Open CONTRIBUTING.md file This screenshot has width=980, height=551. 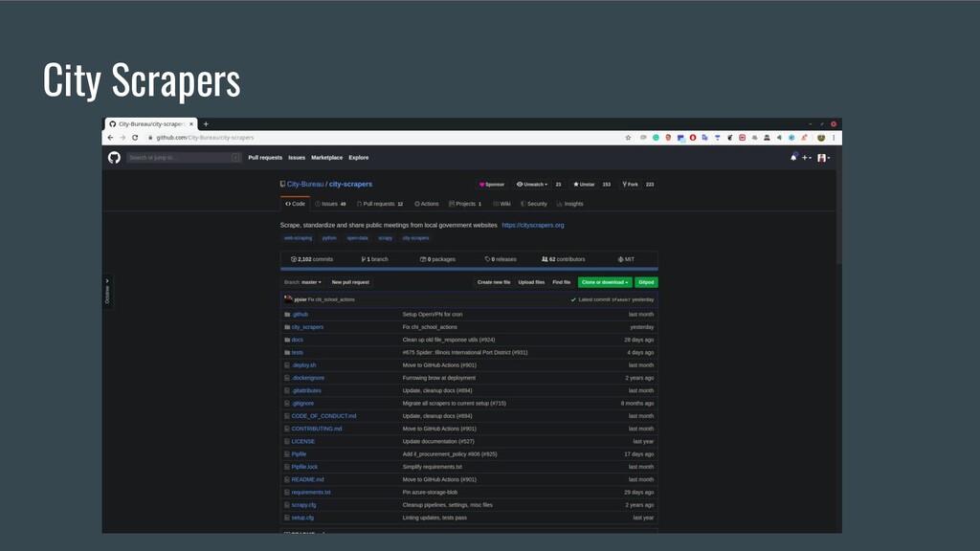[x=317, y=429]
